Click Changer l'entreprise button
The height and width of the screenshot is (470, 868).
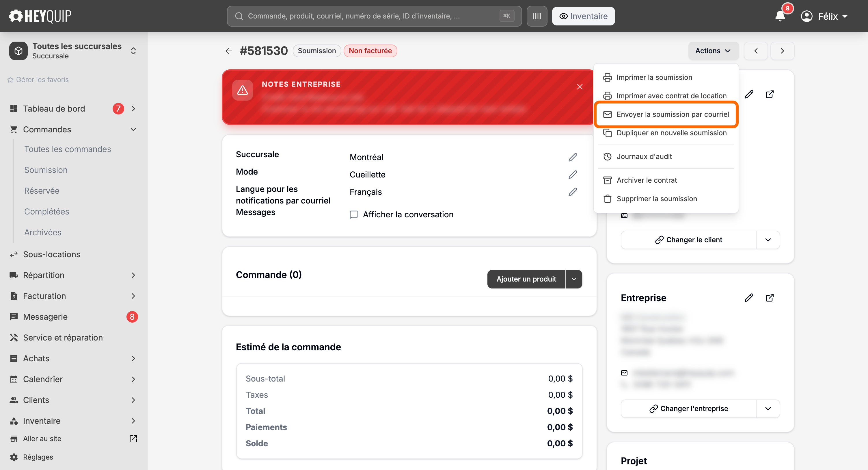(689, 409)
